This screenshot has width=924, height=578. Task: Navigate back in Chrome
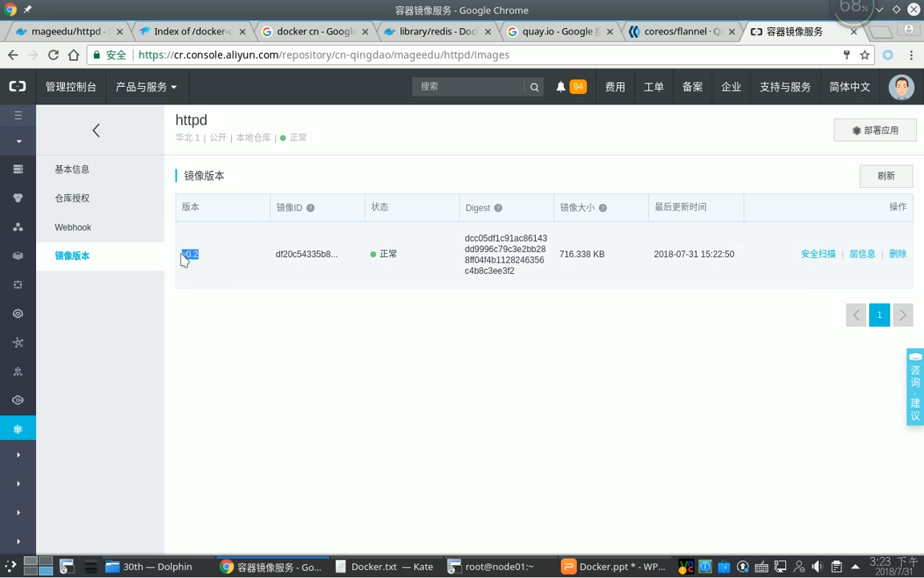tap(13, 55)
